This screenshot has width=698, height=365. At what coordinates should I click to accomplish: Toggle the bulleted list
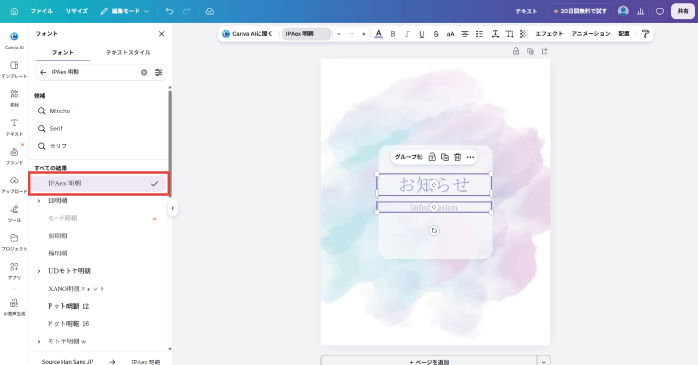click(x=479, y=34)
